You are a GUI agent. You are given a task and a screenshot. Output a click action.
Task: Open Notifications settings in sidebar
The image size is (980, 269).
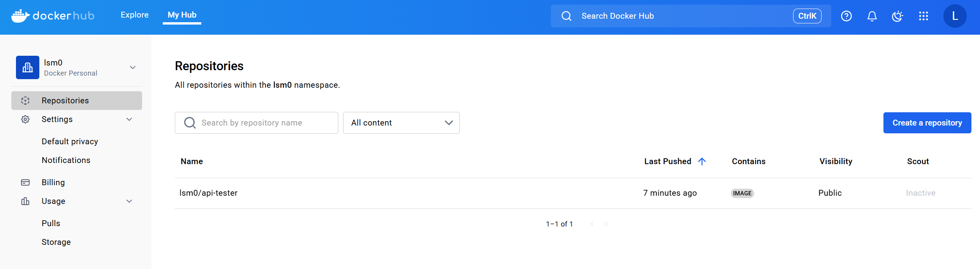pyautogui.click(x=66, y=160)
